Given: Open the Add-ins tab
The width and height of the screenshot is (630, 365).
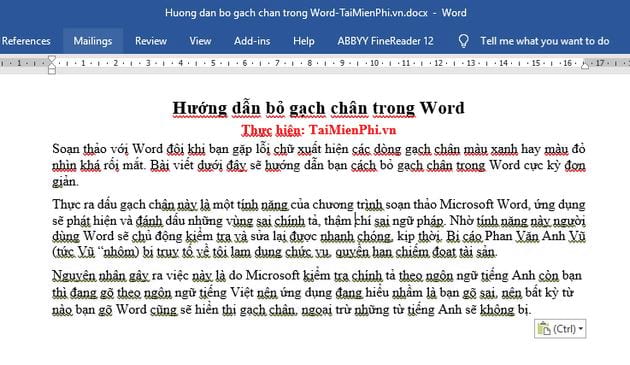Looking at the screenshot, I should tap(252, 41).
